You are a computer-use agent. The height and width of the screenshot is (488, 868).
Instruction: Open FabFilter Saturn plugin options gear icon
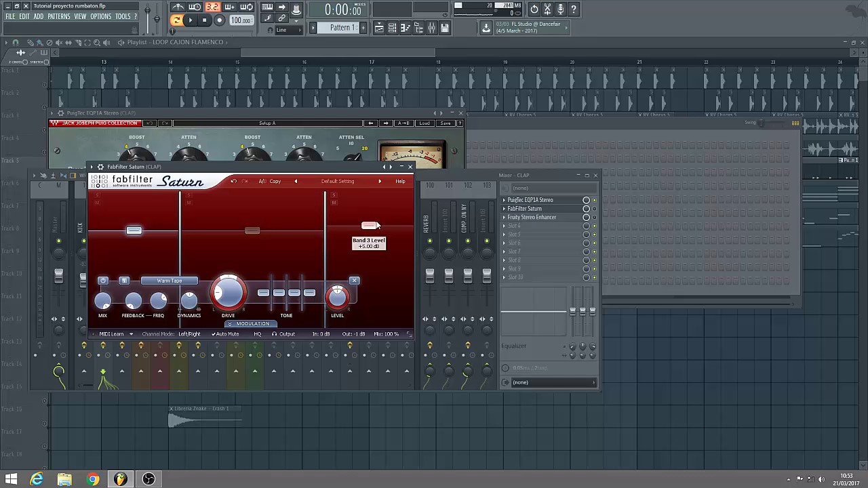(100, 167)
